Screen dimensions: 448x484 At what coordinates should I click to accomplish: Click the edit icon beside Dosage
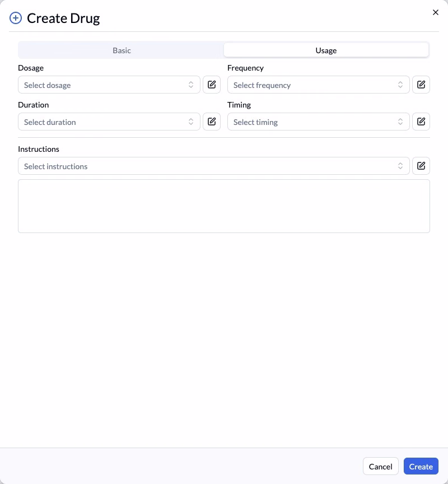tap(212, 85)
